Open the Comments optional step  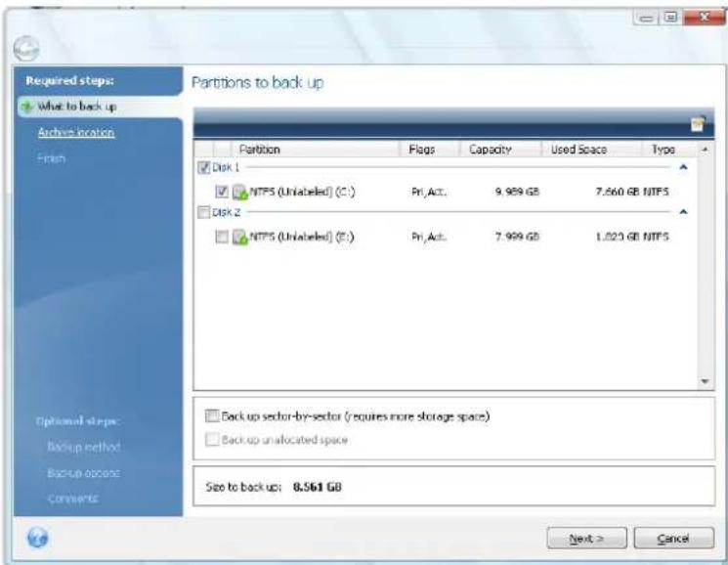[73, 499]
